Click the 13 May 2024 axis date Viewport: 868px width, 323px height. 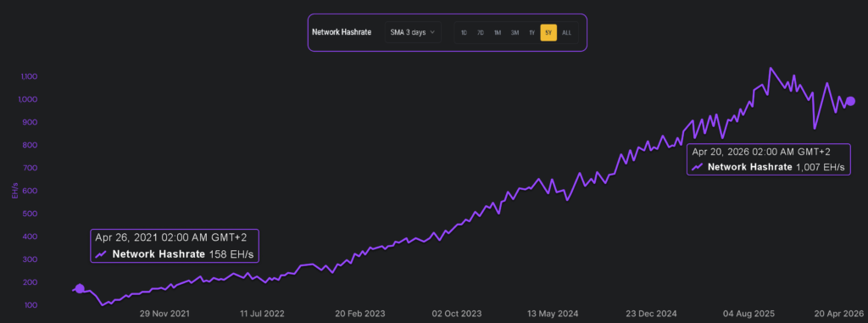click(x=554, y=314)
